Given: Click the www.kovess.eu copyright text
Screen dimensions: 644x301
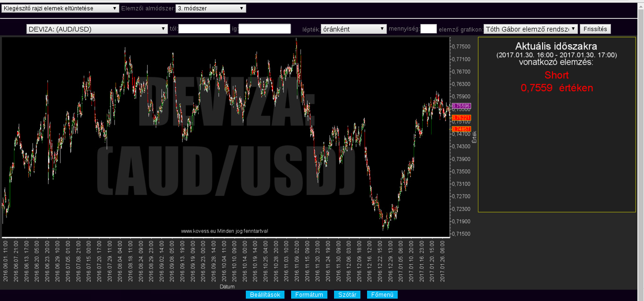Looking at the screenshot, I should (225, 231).
